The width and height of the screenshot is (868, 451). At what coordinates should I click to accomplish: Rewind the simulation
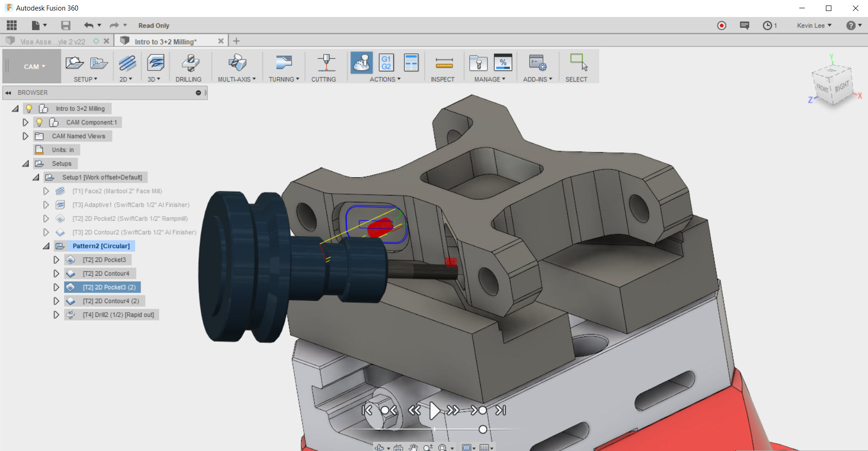click(x=414, y=410)
